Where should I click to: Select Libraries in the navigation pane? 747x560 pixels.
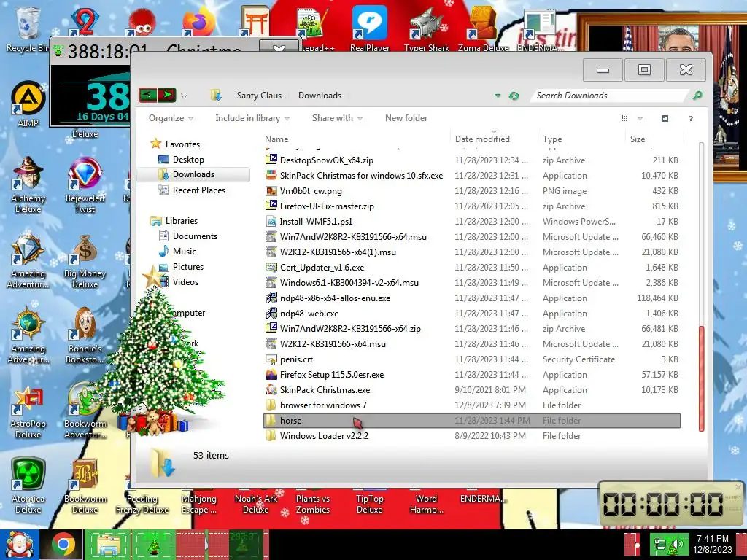[x=181, y=220]
